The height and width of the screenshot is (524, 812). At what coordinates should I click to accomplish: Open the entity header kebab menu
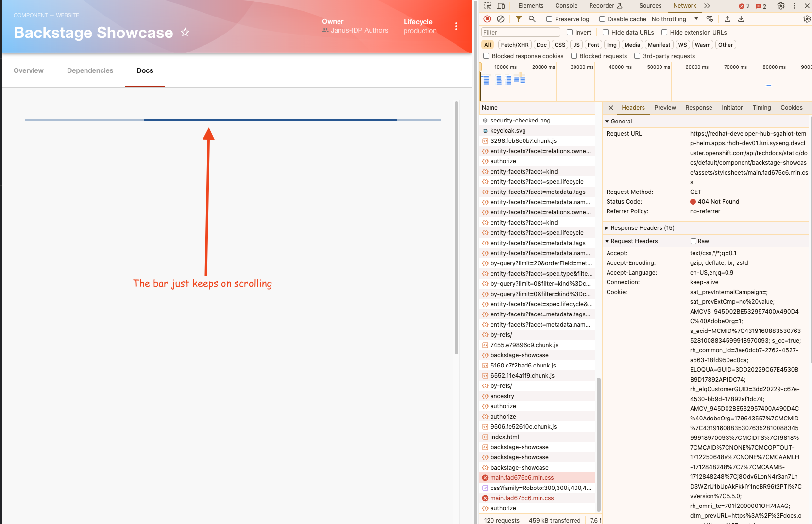pyautogui.click(x=456, y=26)
